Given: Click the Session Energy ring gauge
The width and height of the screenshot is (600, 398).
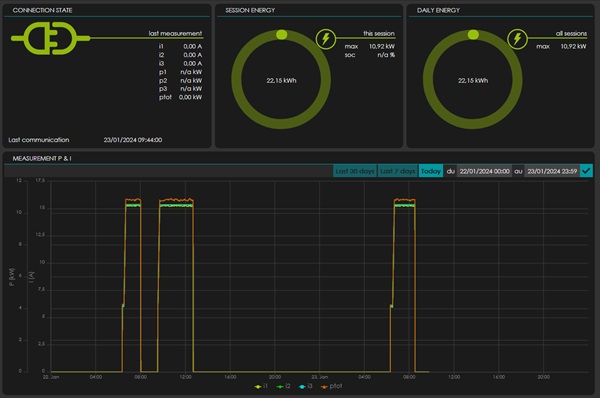Looking at the screenshot, I should 281,80.
